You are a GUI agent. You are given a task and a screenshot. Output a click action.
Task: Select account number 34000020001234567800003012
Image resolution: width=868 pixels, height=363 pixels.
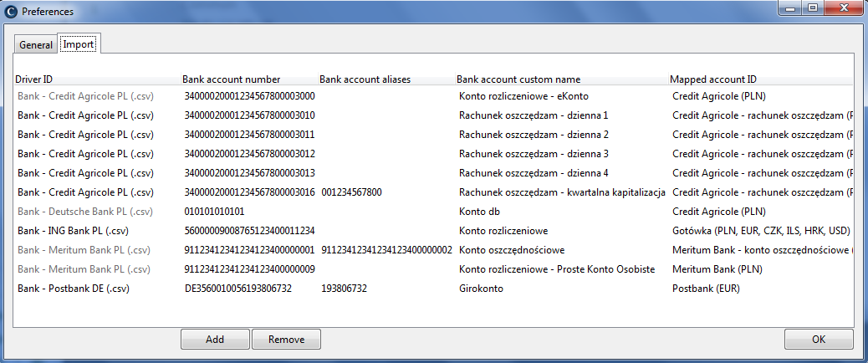(x=250, y=154)
